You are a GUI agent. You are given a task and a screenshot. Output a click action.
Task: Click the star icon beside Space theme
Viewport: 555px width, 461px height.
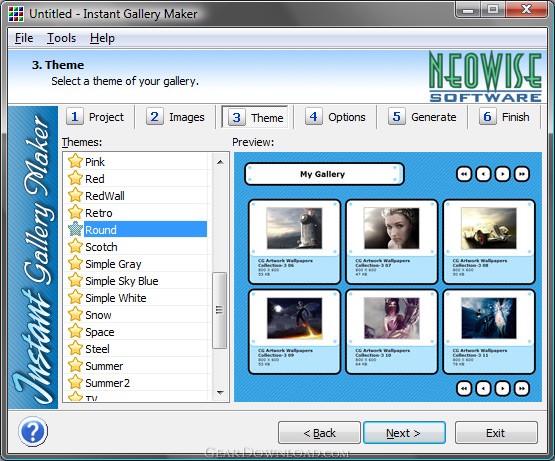tap(75, 331)
